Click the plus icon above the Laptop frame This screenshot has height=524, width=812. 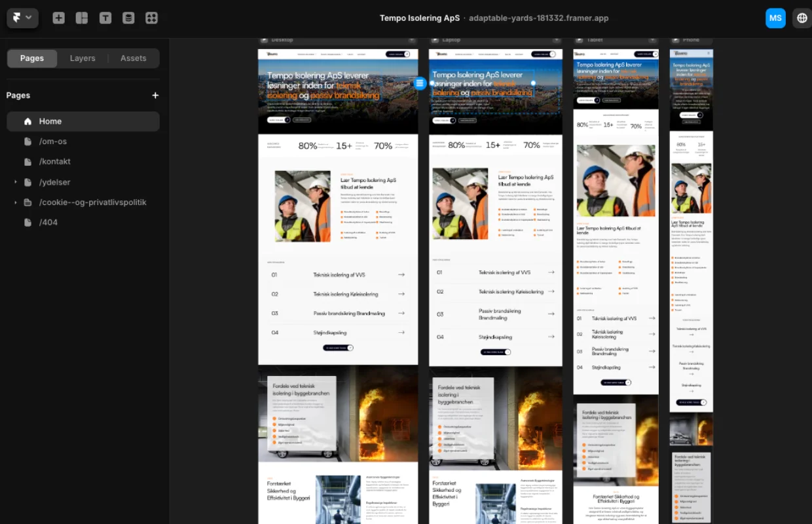pos(557,40)
